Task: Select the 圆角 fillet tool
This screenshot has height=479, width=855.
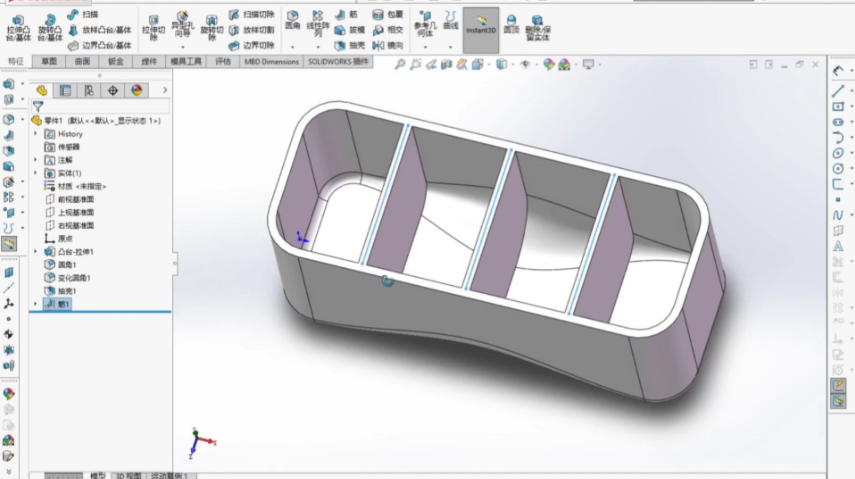Action: click(293, 20)
